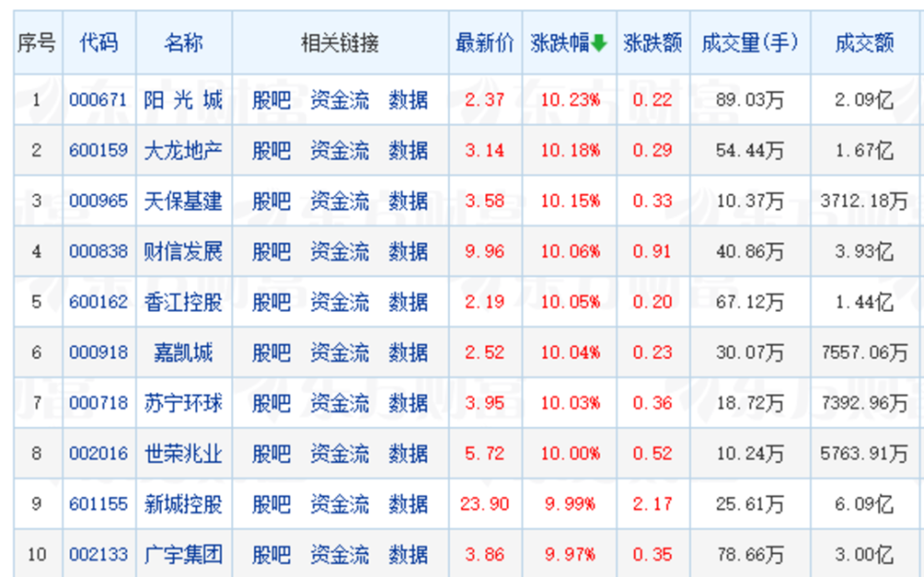Open stock code 002133
Image resolution: width=924 pixels, height=577 pixels.
99,555
